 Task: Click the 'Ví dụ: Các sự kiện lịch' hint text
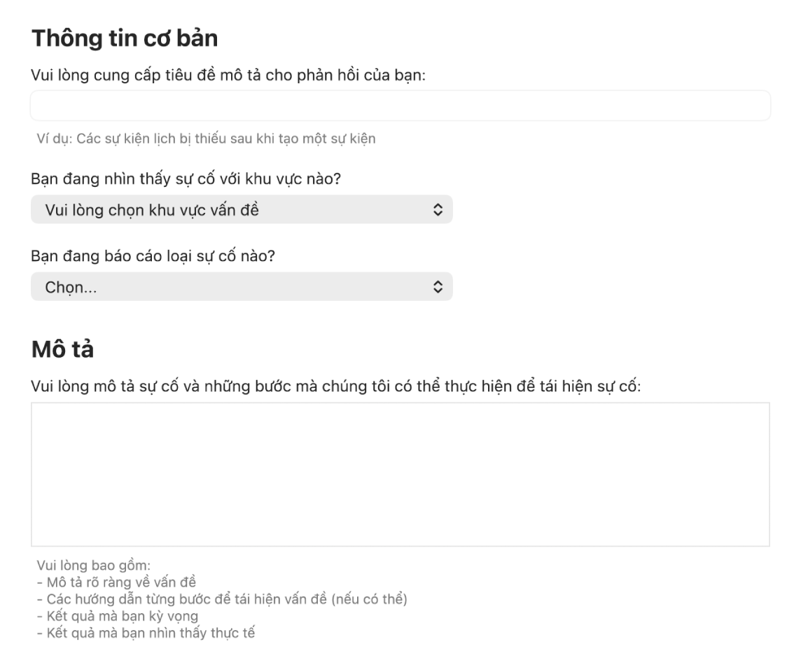point(206,139)
